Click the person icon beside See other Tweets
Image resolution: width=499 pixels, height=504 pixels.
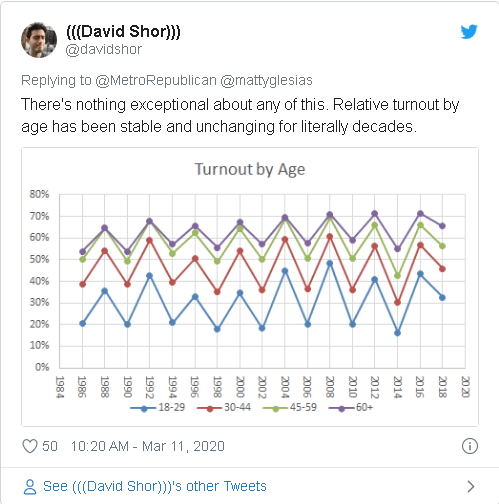[x=30, y=487]
